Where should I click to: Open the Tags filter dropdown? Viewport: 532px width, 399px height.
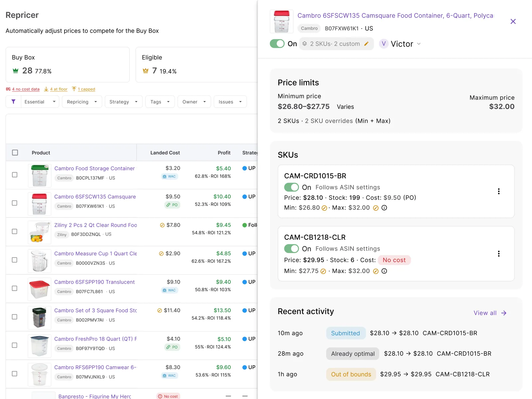pyautogui.click(x=160, y=102)
